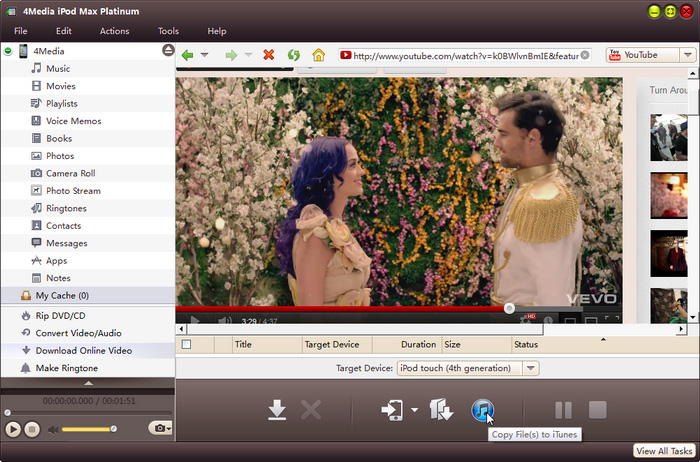Play the preview in the mini player
Screen dimensions: 700x462
[x=12, y=429]
